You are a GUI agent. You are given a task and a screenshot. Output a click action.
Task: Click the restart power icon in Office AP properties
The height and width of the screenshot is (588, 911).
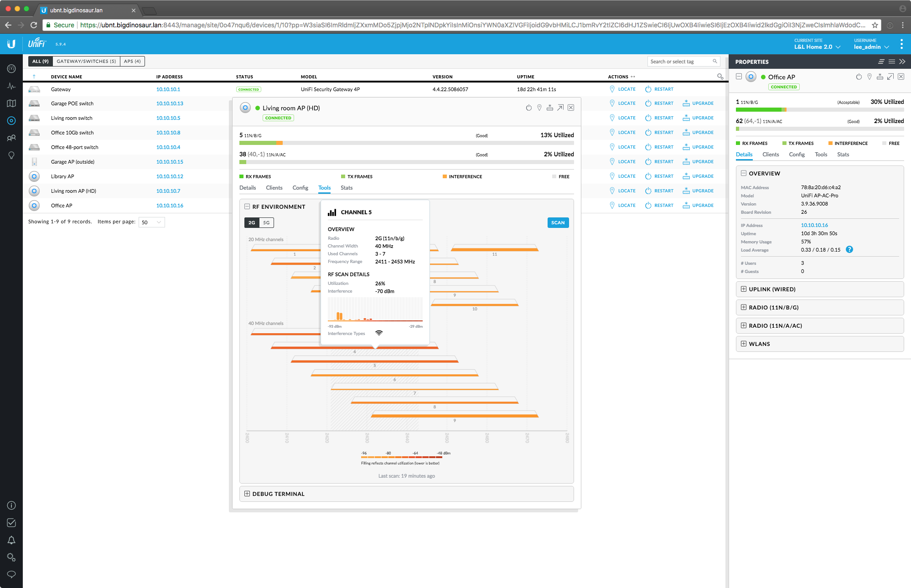pos(859,77)
